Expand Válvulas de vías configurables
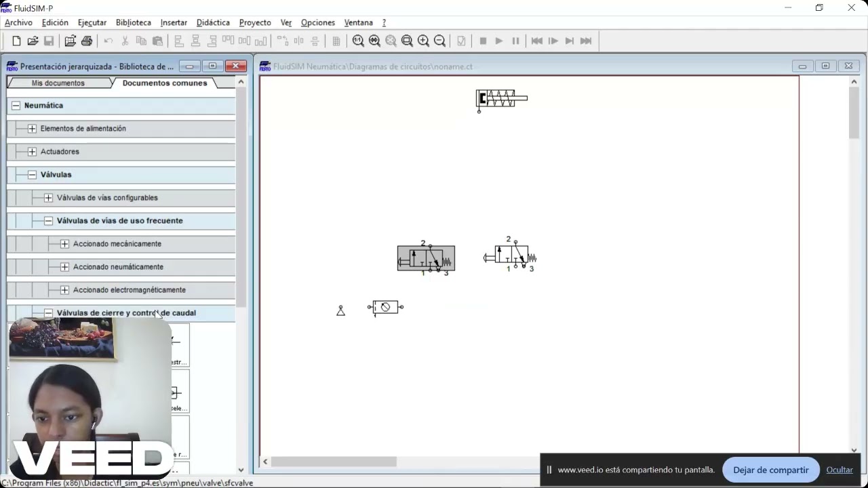Image resolution: width=868 pixels, height=488 pixels. point(48,198)
